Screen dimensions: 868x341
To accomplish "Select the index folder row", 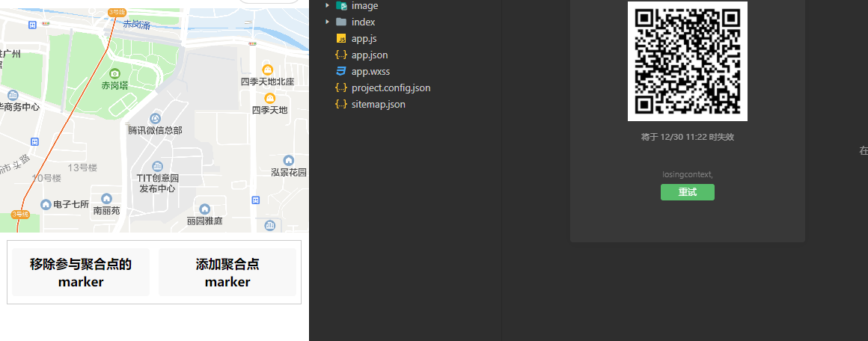I will coord(406,22).
